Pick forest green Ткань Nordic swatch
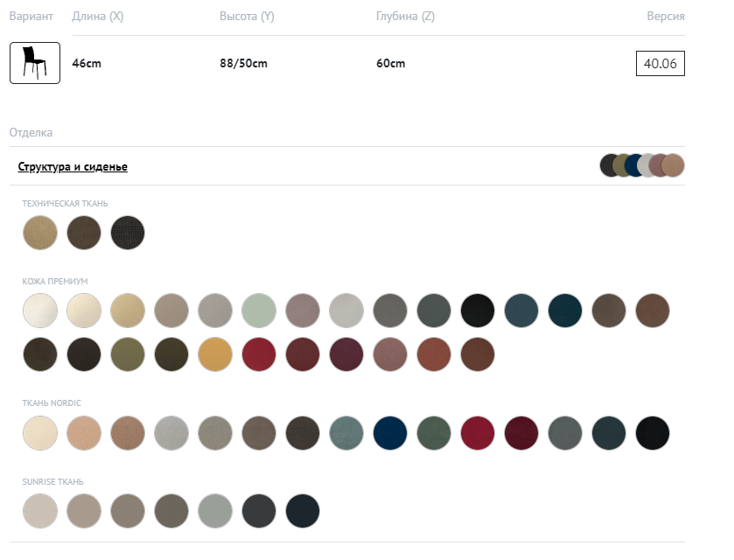The width and height of the screenshot is (734, 560). click(x=434, y=433)
